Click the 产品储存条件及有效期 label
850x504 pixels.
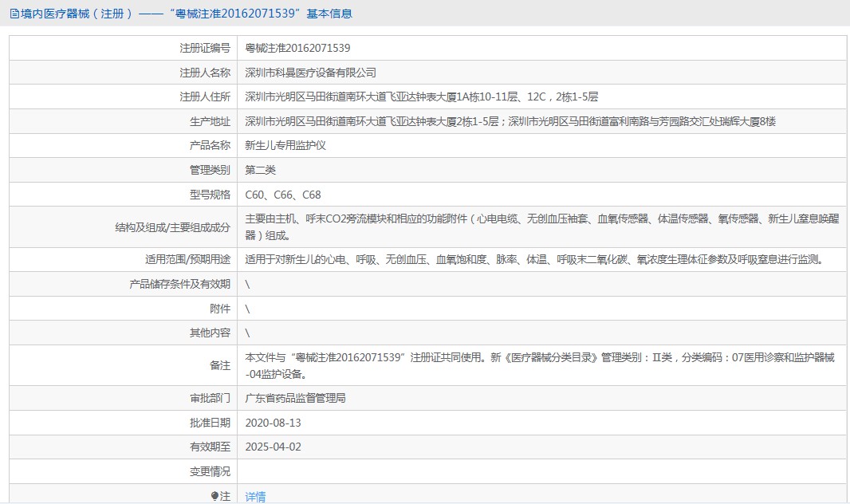pyautogui.click(x=180, y=284)
